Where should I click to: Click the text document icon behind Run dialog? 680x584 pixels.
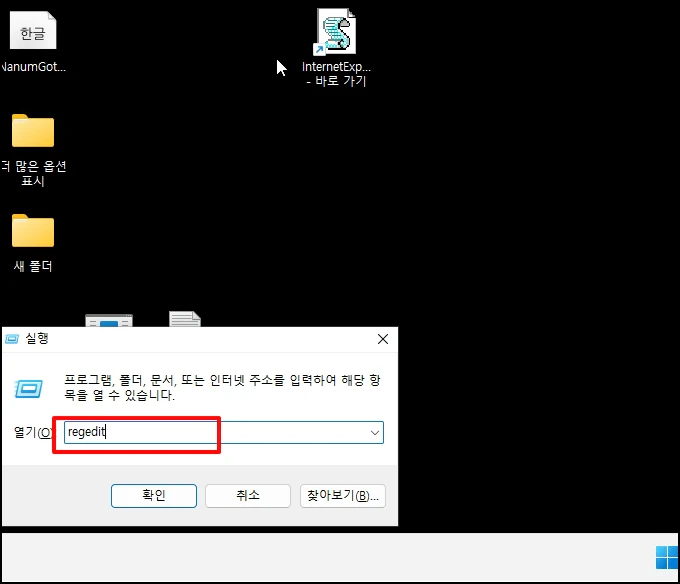click(x=185, y=319)
